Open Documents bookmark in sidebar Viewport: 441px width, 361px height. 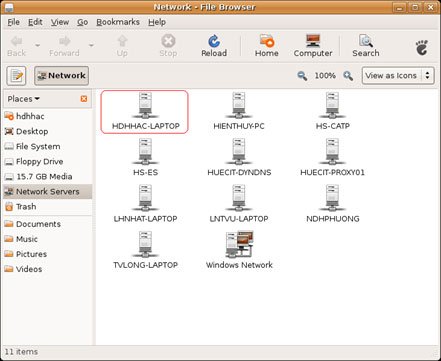47,224
